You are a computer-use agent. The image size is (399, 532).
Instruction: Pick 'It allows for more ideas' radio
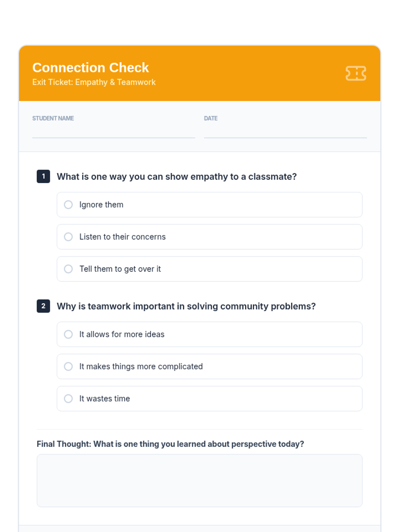click(68, 334)
